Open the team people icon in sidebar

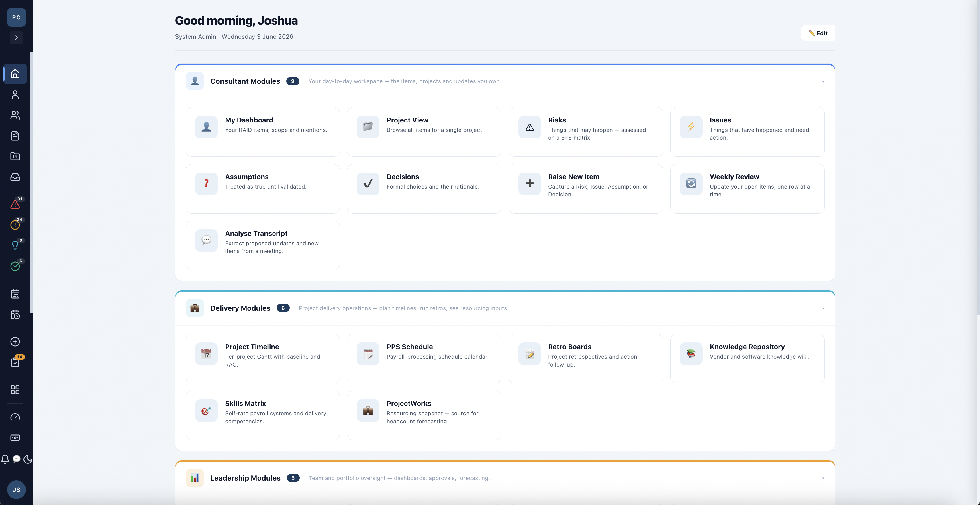pyautogui.click(x=15, y=115)
